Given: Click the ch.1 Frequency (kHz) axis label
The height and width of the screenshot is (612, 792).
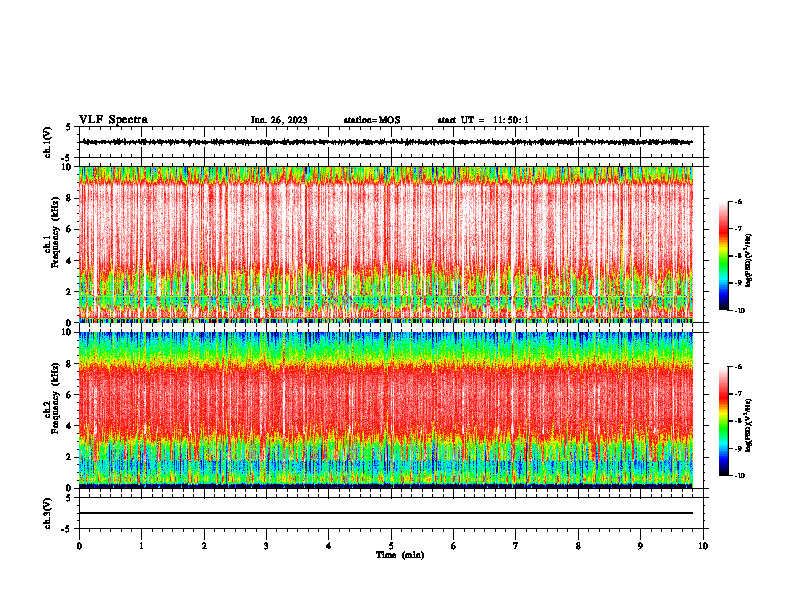Looking at the screenshot, I should [54, 232].
